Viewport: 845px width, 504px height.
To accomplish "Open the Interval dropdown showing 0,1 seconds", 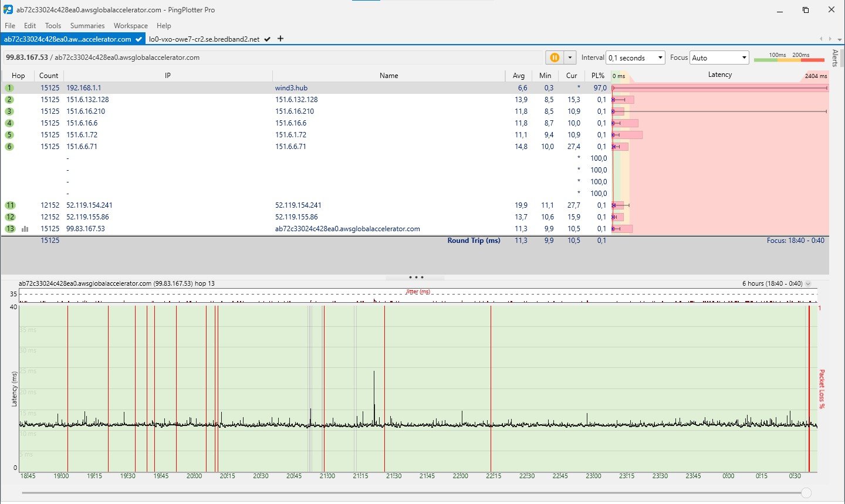I will 635,57.
